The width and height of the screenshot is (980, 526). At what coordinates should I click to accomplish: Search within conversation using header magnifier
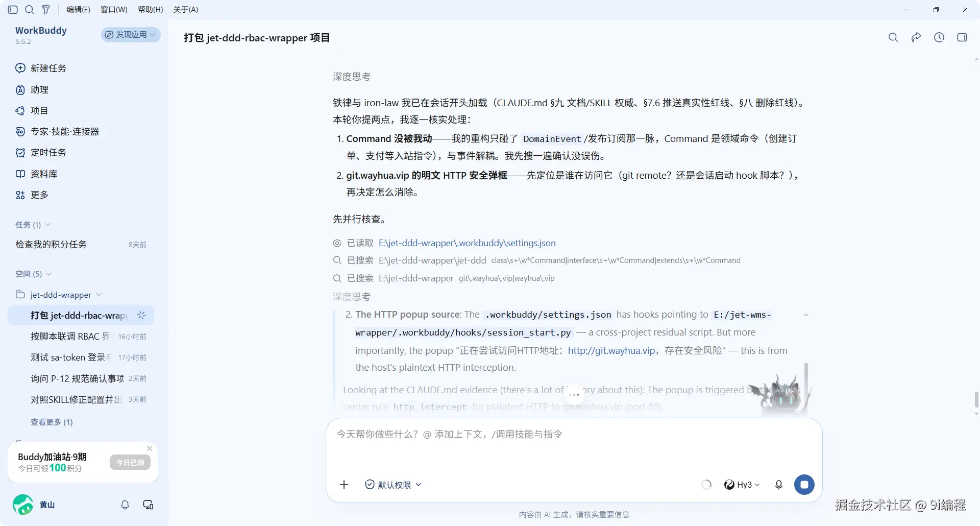click(x=893, y=37)
